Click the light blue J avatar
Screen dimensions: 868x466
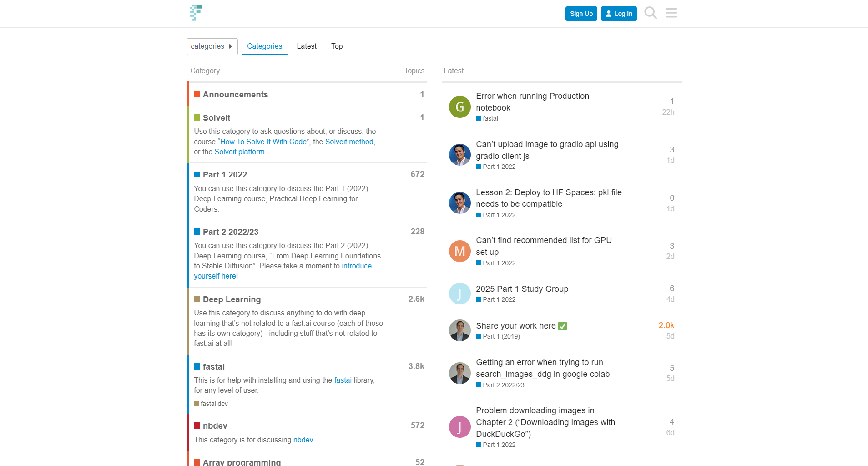[459, 294]
